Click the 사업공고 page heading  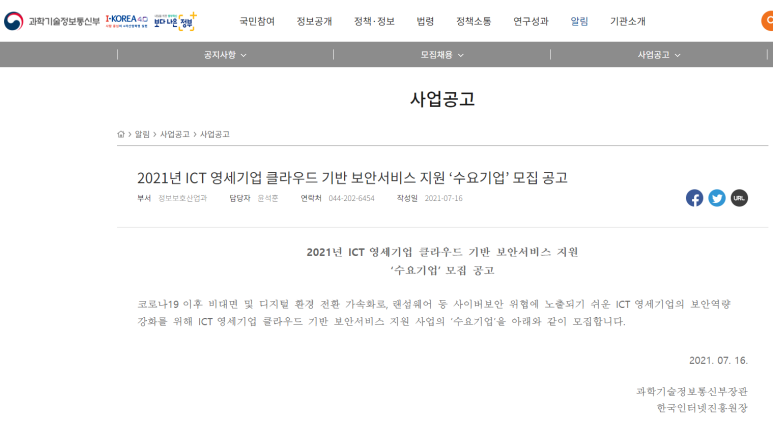(442, 99)
